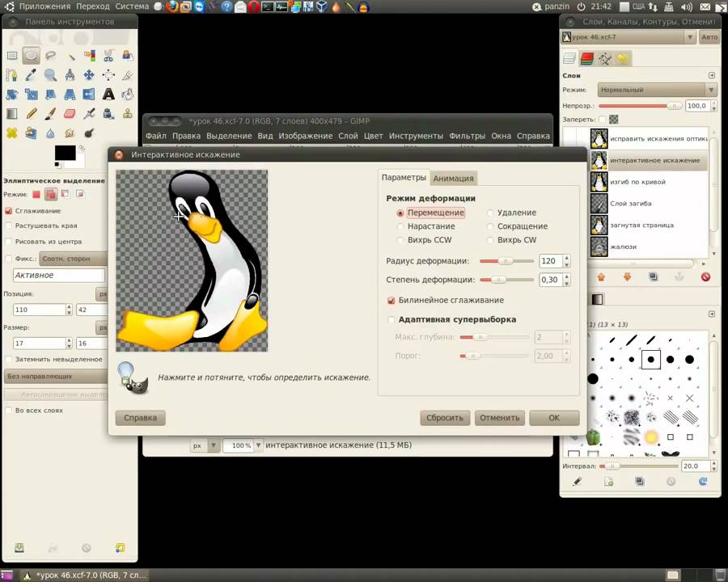Enable Адаптивная супервыборка checkbox

pyautogui.click(x=391, y=320)
